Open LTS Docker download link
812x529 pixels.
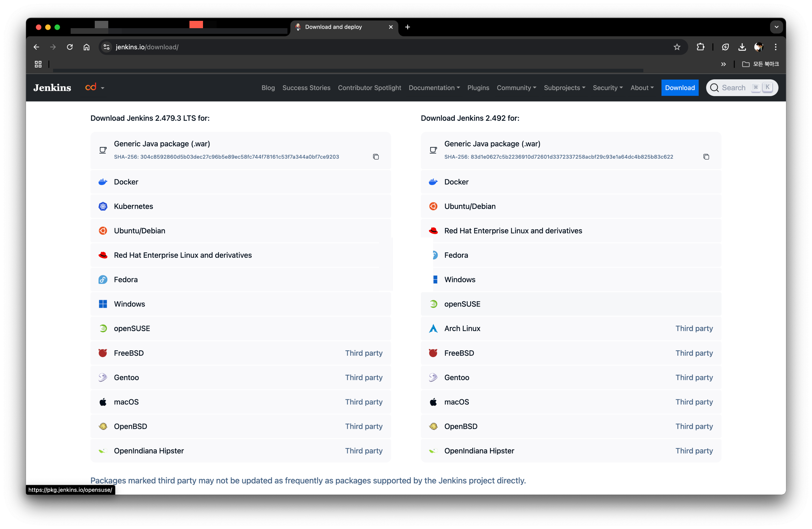[126, 182]
